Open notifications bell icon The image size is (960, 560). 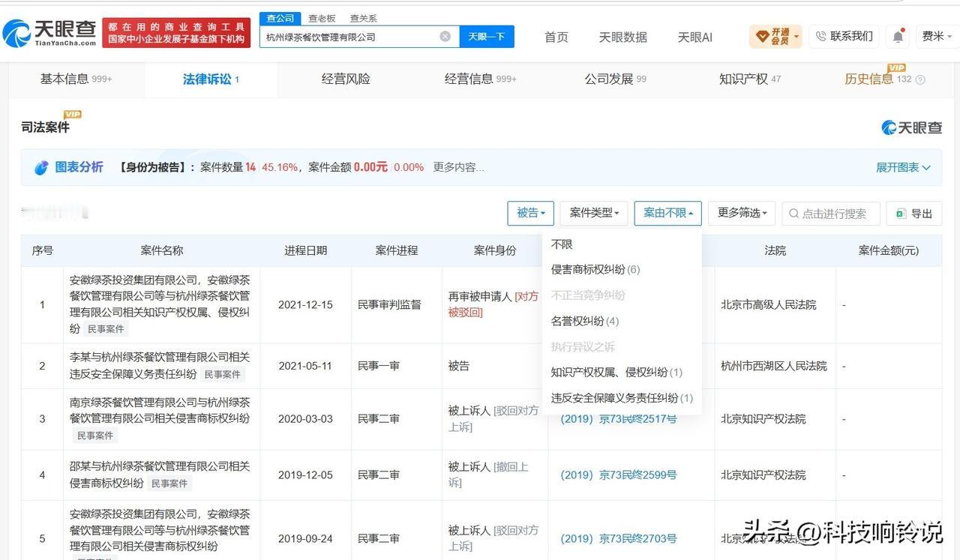tap(898, 36)
